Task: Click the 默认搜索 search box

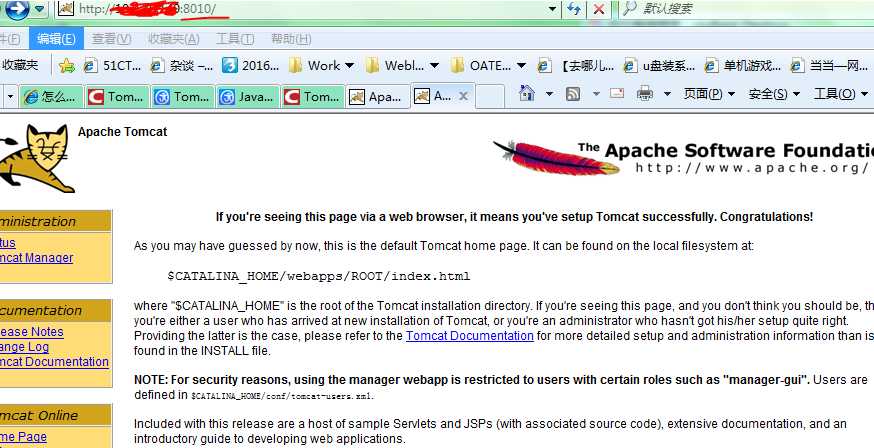Action: 746,9
